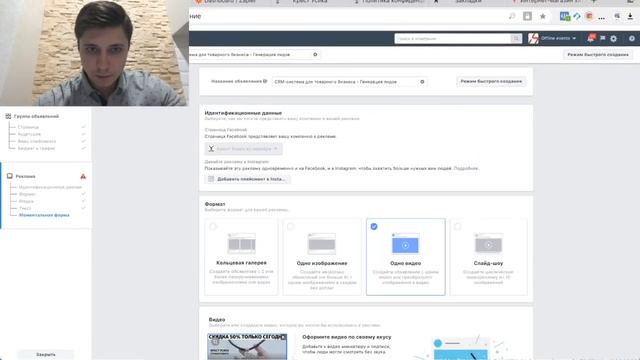Image resolution: width=640 pixels, height=360 pixels.
Task: Toggle the checked Одно видео format option
Action: tap(374, 227)
